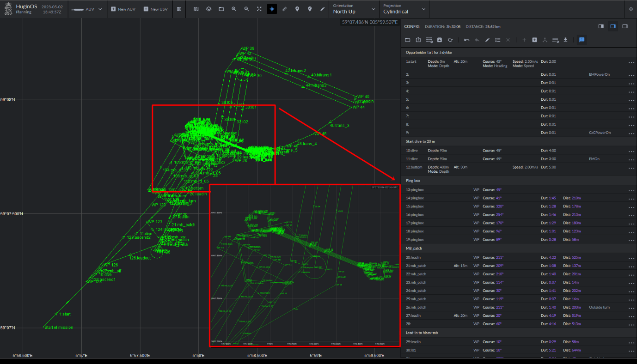Redo the last plan edit

[477, 40]
